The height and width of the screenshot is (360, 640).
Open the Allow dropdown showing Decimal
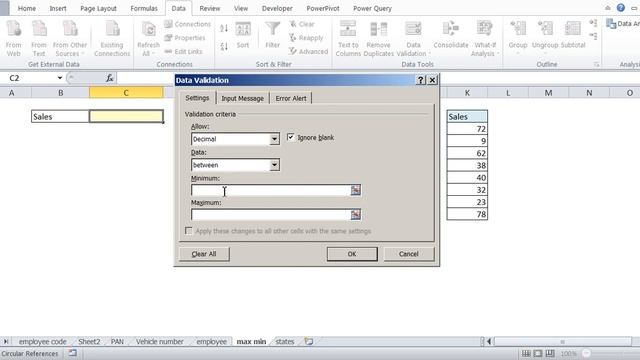coord(274,139)
